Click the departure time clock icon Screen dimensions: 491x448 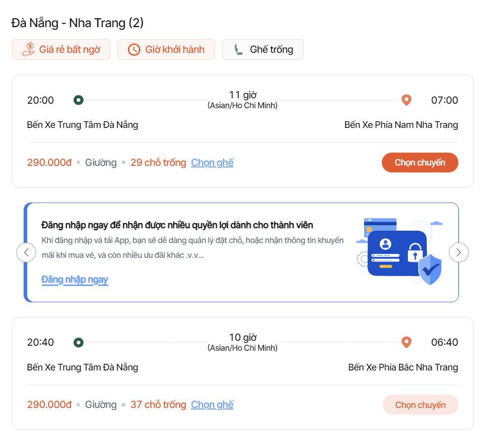click(x=134, y=49)
